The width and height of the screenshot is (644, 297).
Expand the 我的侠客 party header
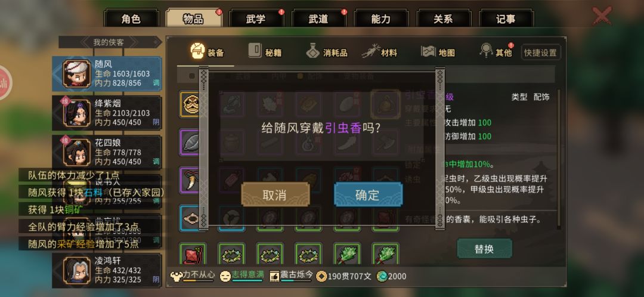(x=110, y=42)
